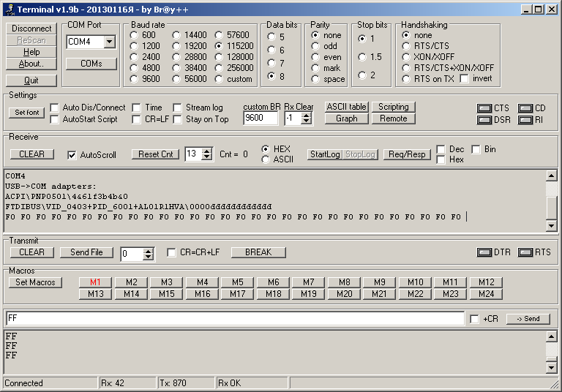Toggle the DTR indicator in the Transmit panel
Viewport: 562px width, 392px height.
tap(484, 252)
